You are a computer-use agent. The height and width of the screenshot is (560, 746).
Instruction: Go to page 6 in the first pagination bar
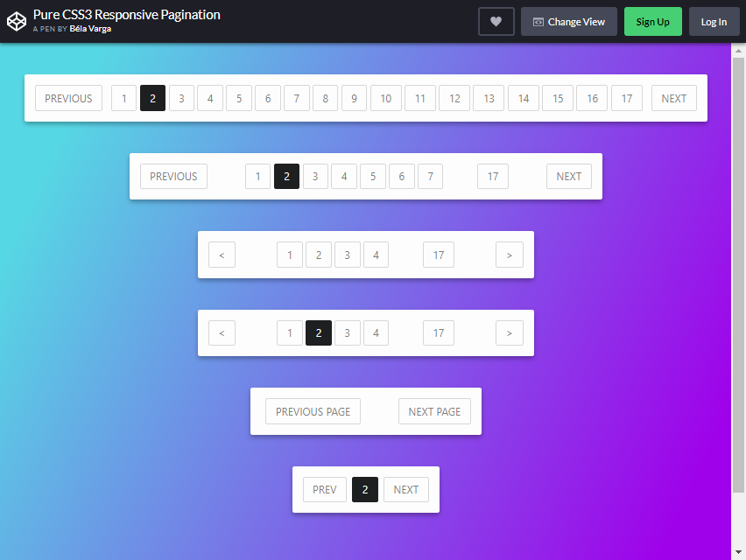tap(268, 98)
